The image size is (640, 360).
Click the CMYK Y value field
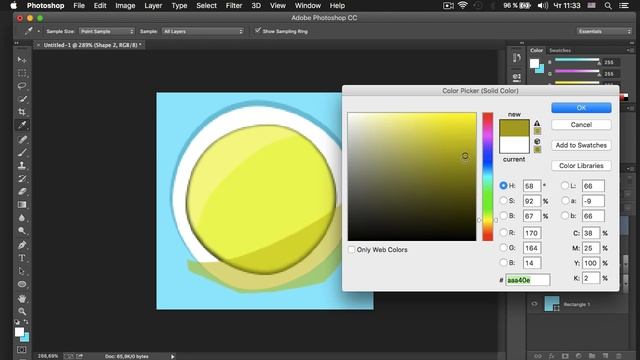click(591, 263)
